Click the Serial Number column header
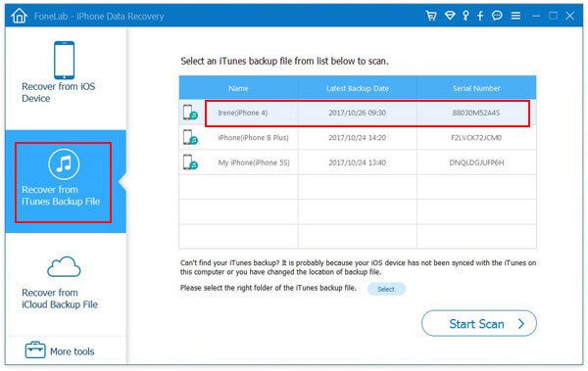Screen dimensions: 588x371 [476, 88]
